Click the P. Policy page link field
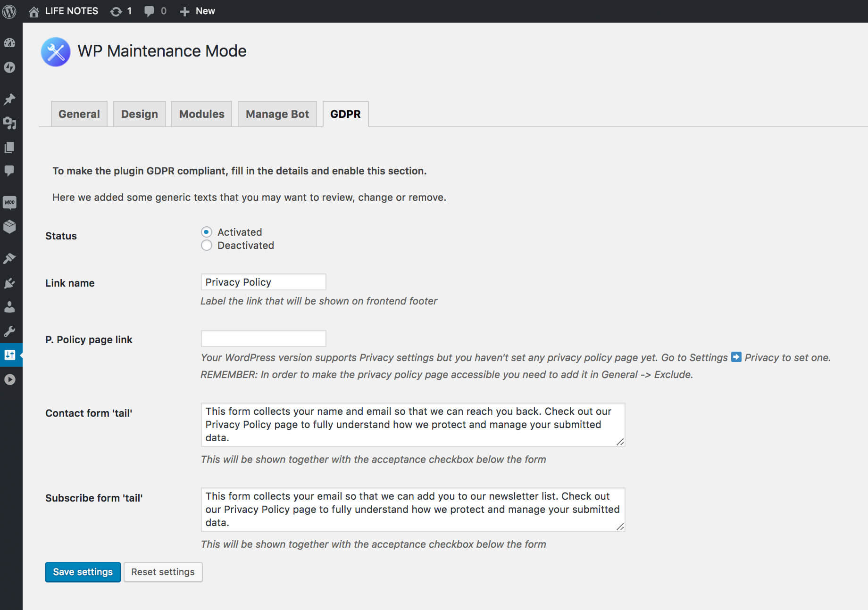The image size is (868, 610). (x=263, y=338)
